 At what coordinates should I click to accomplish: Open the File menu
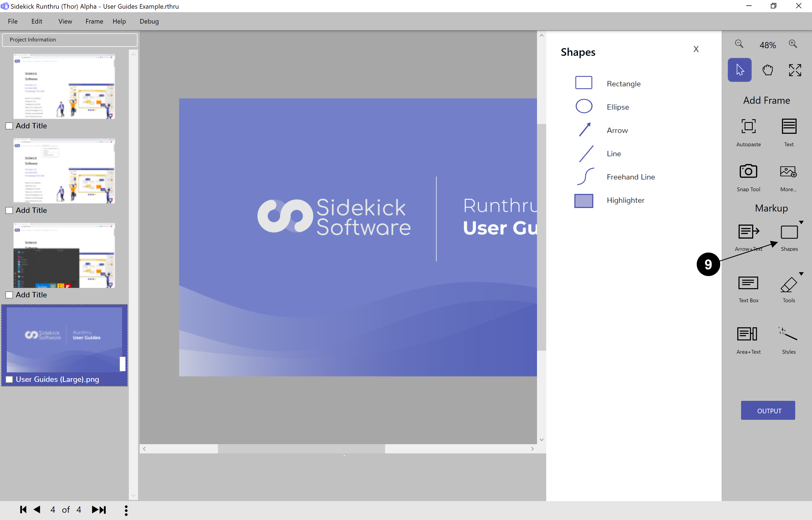[12, 21]
